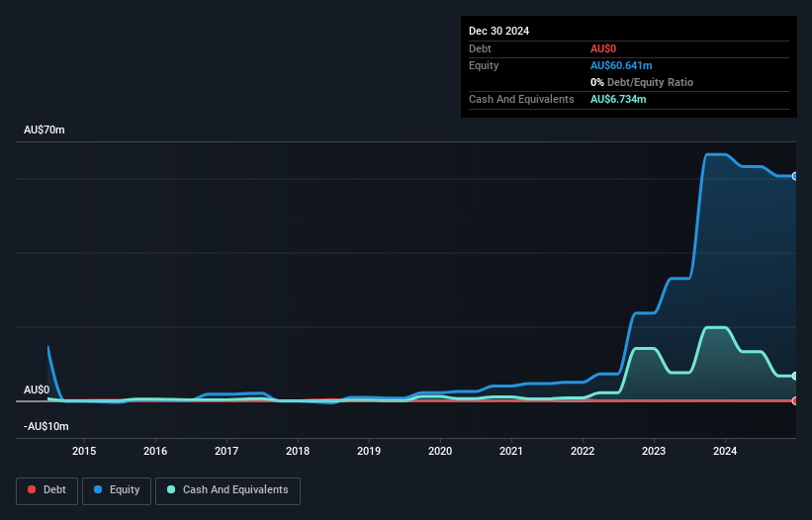This screenshot has width=812, height=520.
Task: Click the 2020 x-axis label
Action: pyautogui.click(x=440, y=451)
